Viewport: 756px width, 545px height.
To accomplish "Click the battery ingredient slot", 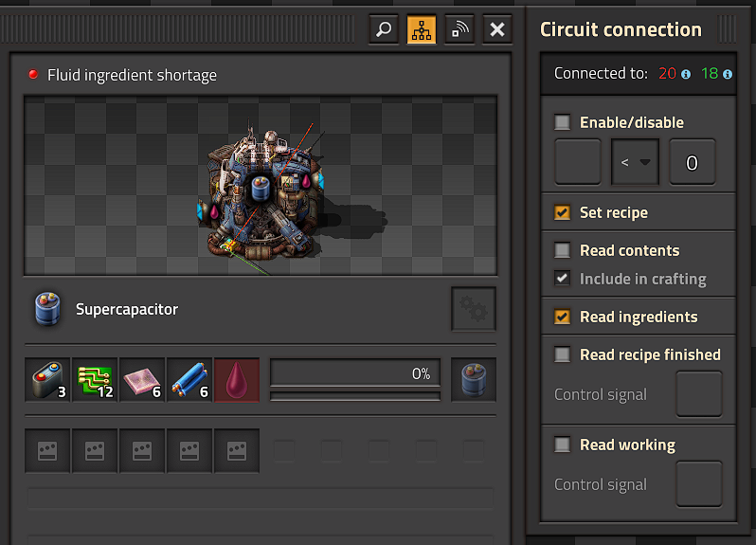I will tap(47, 380).
